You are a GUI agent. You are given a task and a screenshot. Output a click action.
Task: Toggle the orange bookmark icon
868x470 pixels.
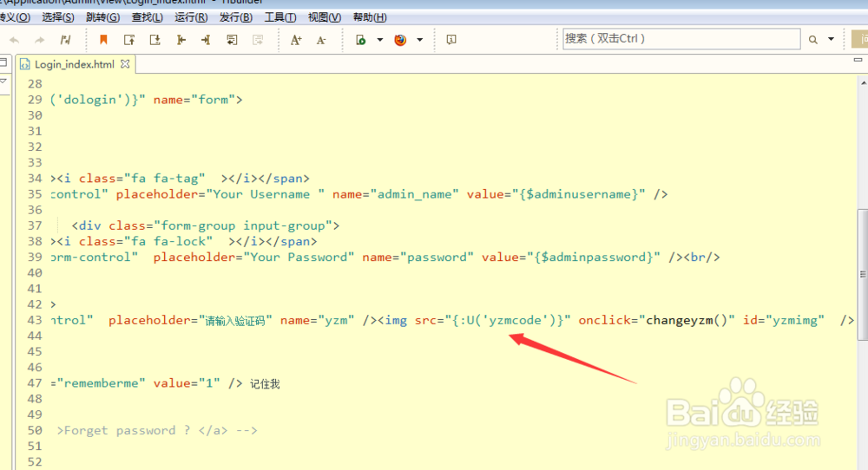coord(103,39)
